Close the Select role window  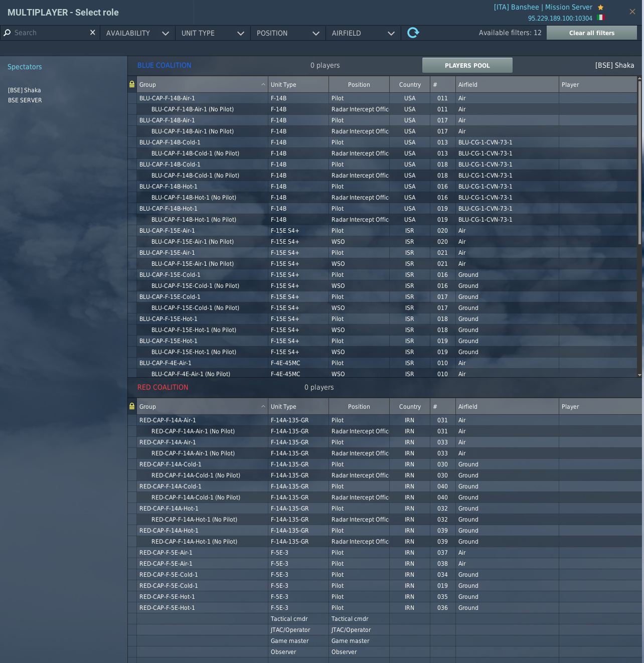pos(632,12)
